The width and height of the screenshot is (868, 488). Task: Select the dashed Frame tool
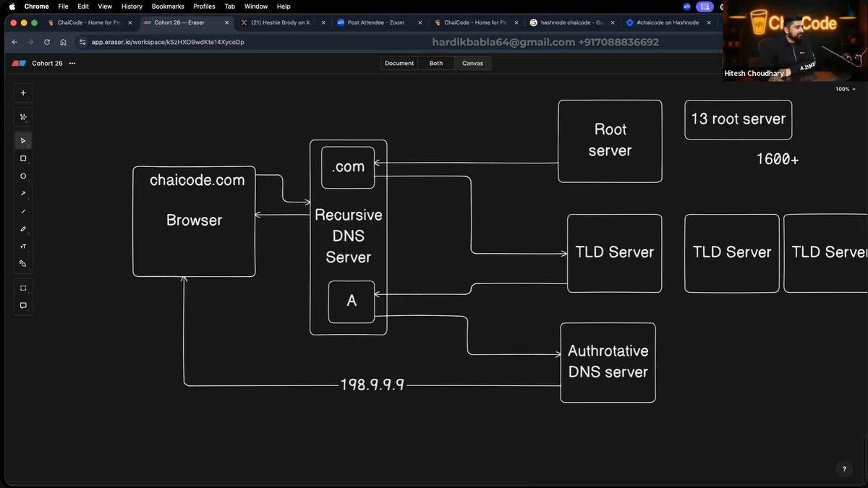(x=23, y=288)
